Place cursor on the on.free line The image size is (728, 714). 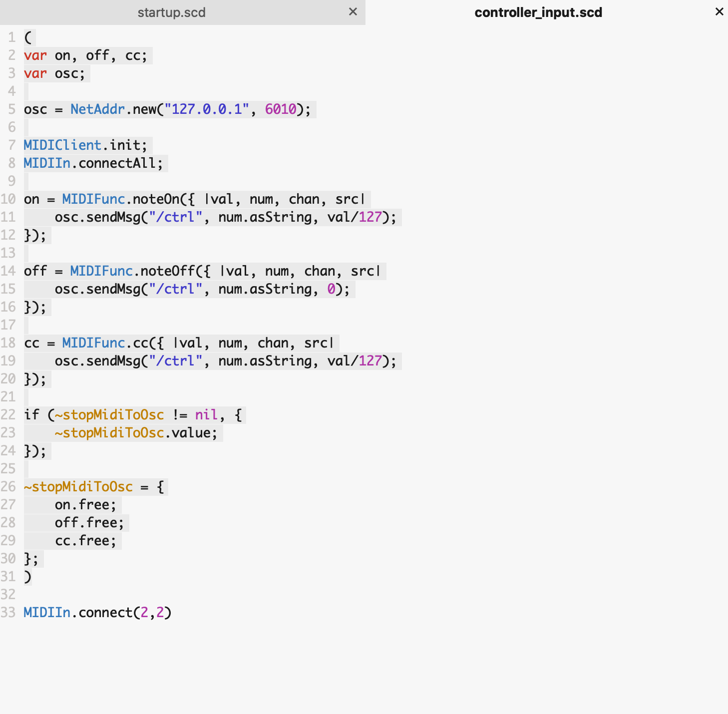(x=85, y=505)
